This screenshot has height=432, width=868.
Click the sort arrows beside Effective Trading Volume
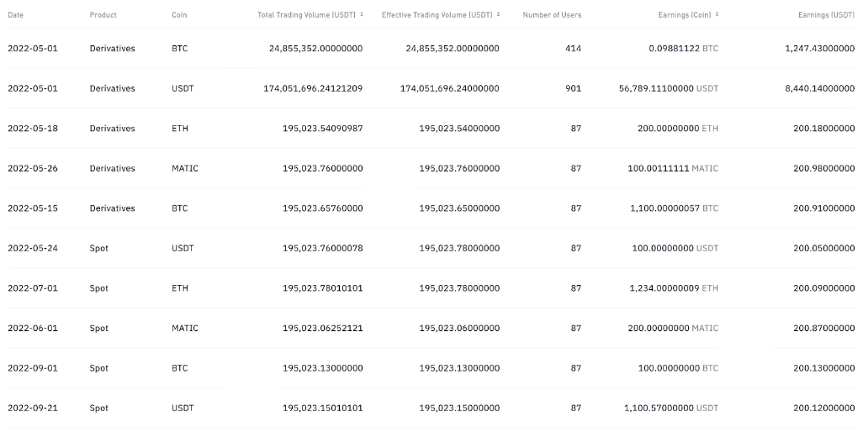[x=499, y=15]
